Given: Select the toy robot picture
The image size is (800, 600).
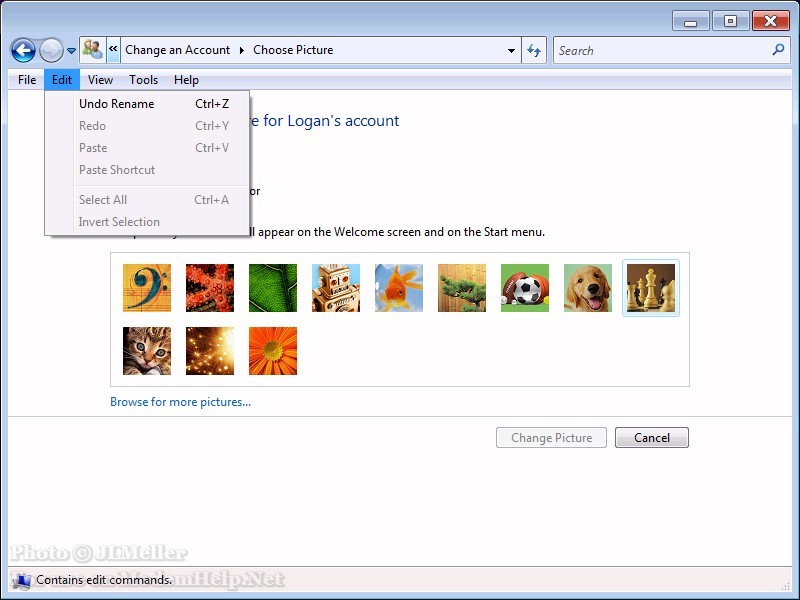Looking at the screenshot, I should pyautogui.click(x=336, y=288).
